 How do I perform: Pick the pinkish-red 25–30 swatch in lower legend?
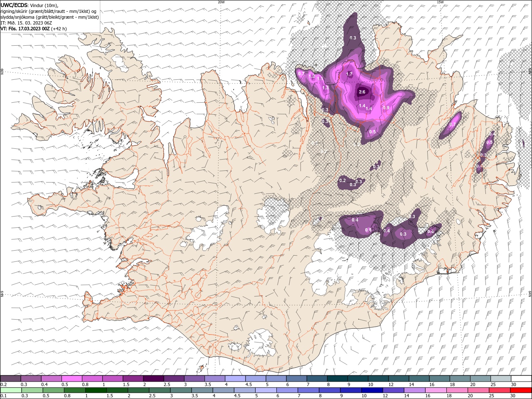coord(499,390)
